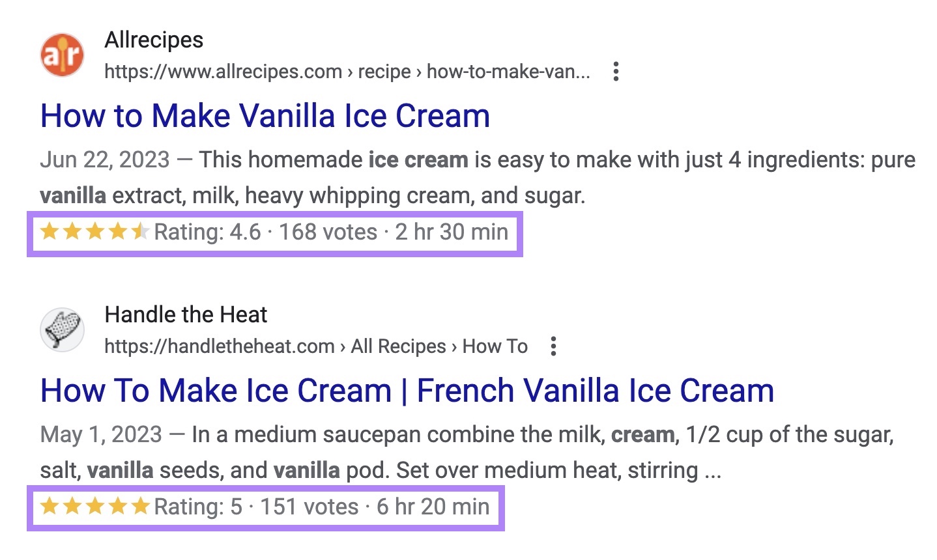This screenshot has height=560, width=937.
Task: Select the star row showing 4.6 rating
Action: 94,231
